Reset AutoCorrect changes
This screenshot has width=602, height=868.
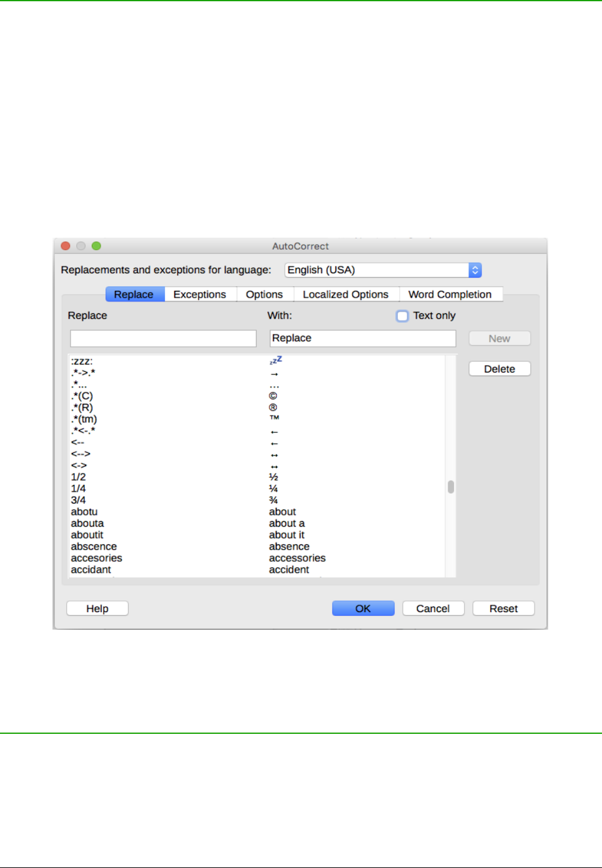[504, 608]
